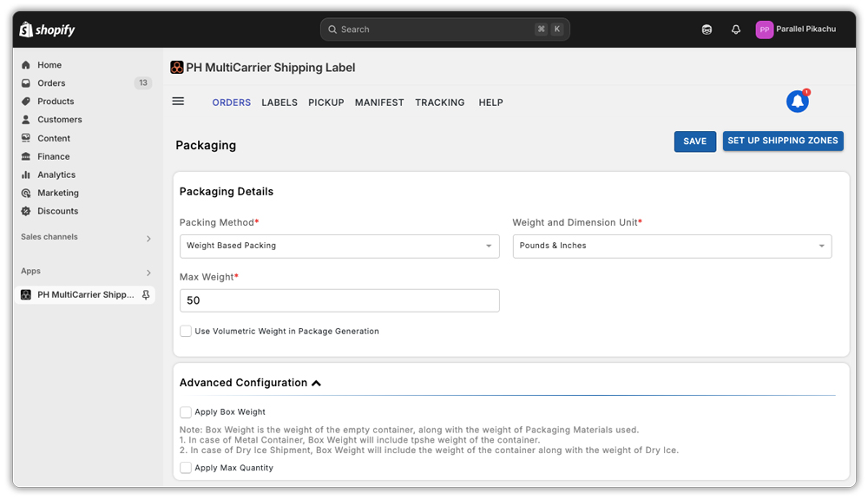
Task: Enable Use Volumetric Weight in Package Generation
Action: point(186,331)
